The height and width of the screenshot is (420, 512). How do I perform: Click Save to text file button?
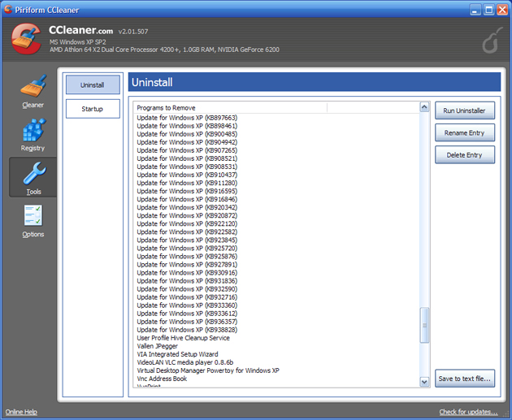[465, 379]
